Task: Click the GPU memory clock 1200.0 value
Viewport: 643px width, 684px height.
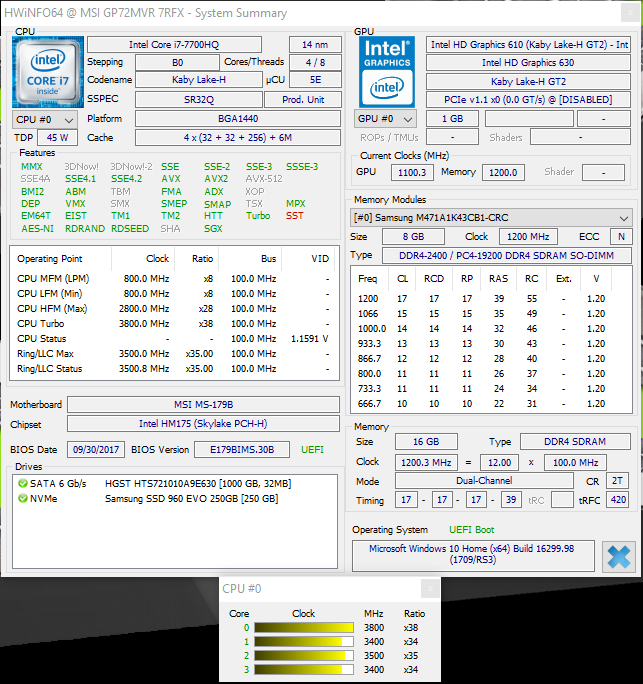Action: tap(503, 172)
